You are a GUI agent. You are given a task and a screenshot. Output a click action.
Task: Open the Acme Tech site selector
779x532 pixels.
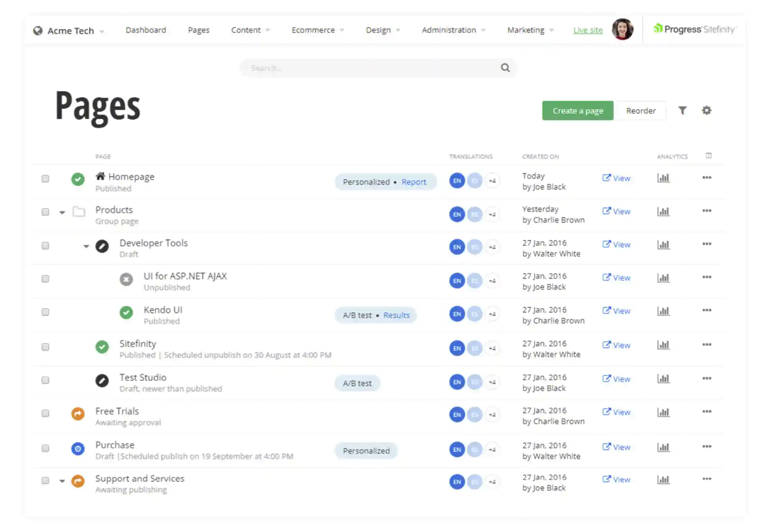[x=68, y=31]
